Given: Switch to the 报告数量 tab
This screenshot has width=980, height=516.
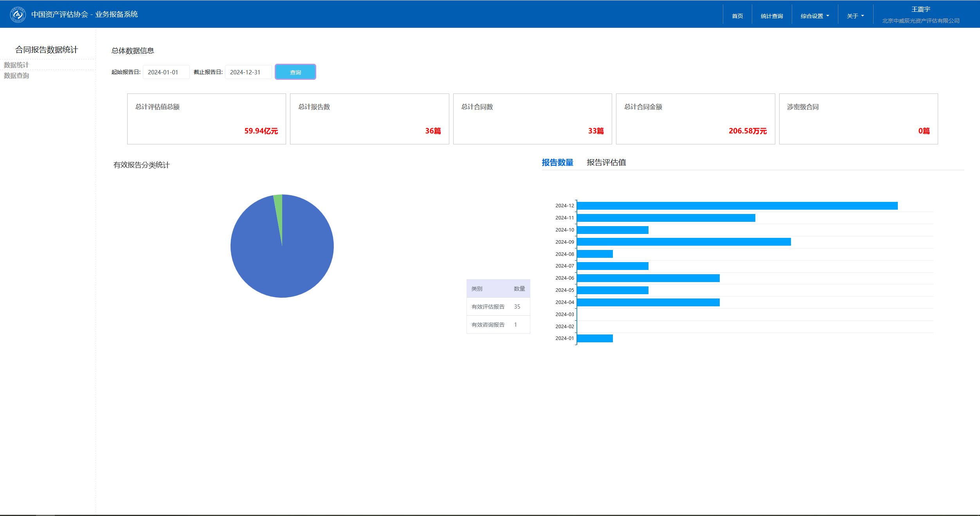Looking at the screenshot, I should (557, 162).
